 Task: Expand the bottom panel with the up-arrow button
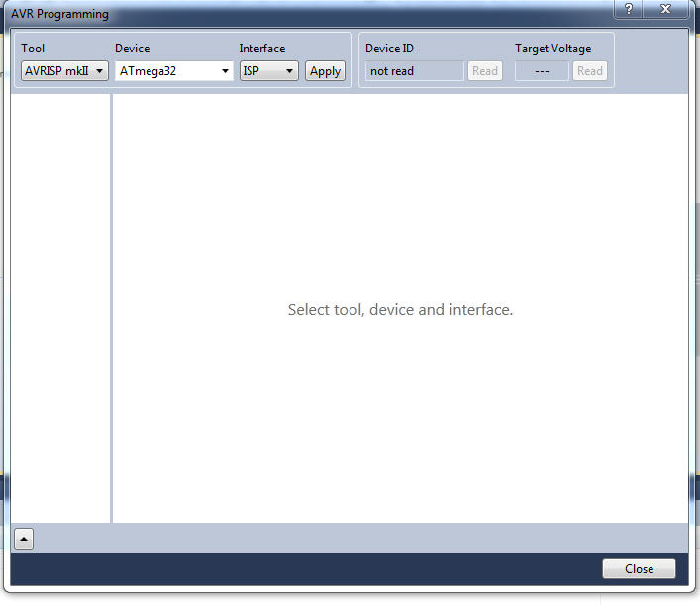pyautogui.click(x=24, y=539)
